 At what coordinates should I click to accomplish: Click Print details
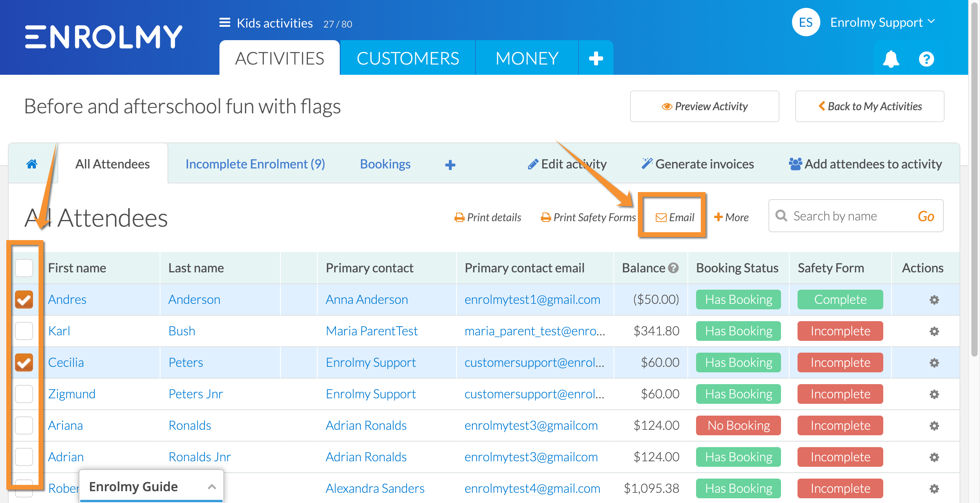click(x=488, y=217)
